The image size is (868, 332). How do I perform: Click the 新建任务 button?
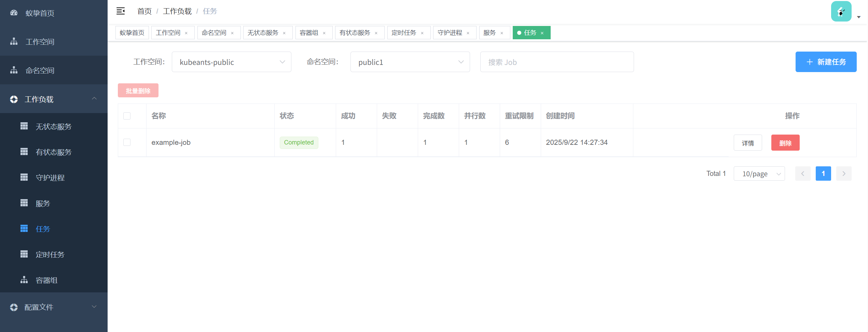pos(825,62)
